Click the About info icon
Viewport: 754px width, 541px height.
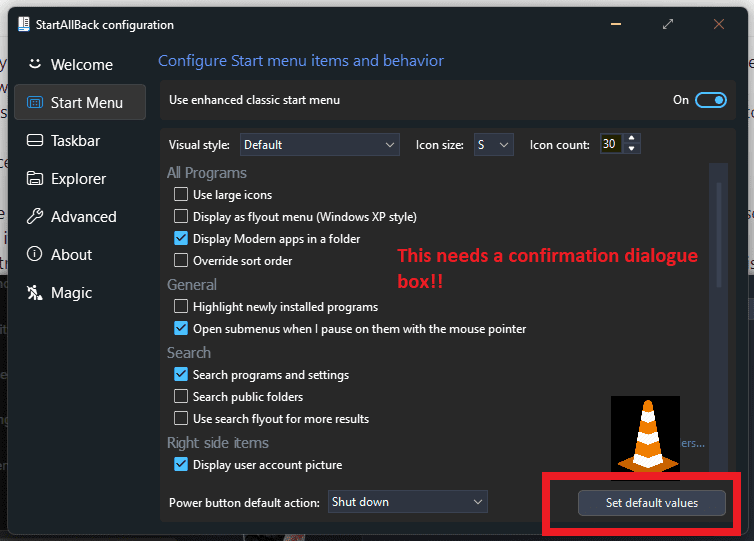coord(35,254)
